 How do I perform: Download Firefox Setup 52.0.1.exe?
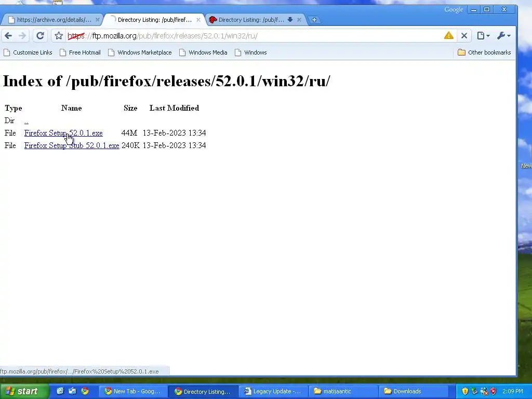coord(63,133)
